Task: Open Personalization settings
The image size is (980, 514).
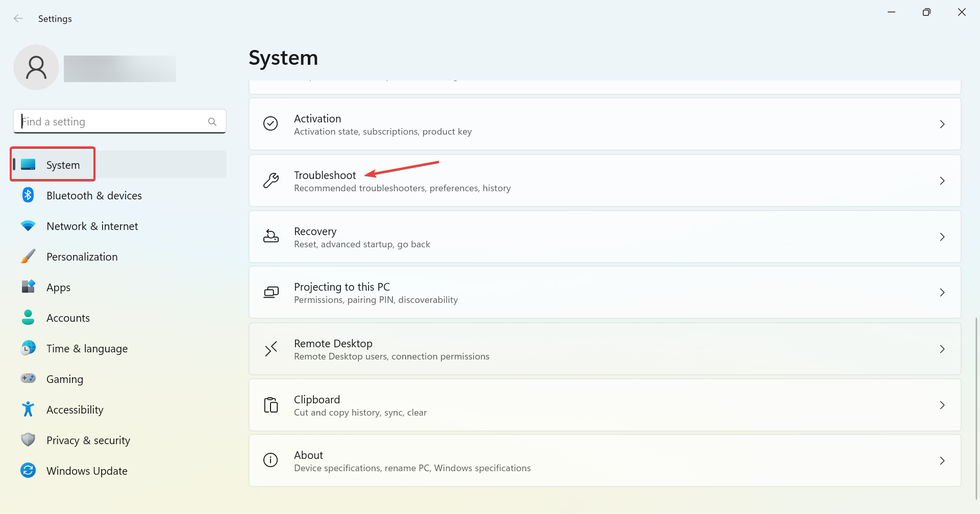Action: coord(119,256)
